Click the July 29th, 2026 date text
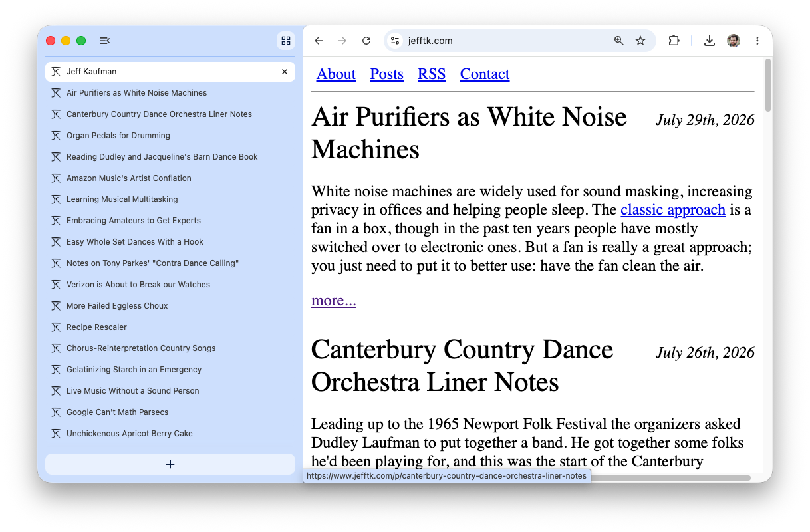 pyautogui.click(x=705, y=120)
